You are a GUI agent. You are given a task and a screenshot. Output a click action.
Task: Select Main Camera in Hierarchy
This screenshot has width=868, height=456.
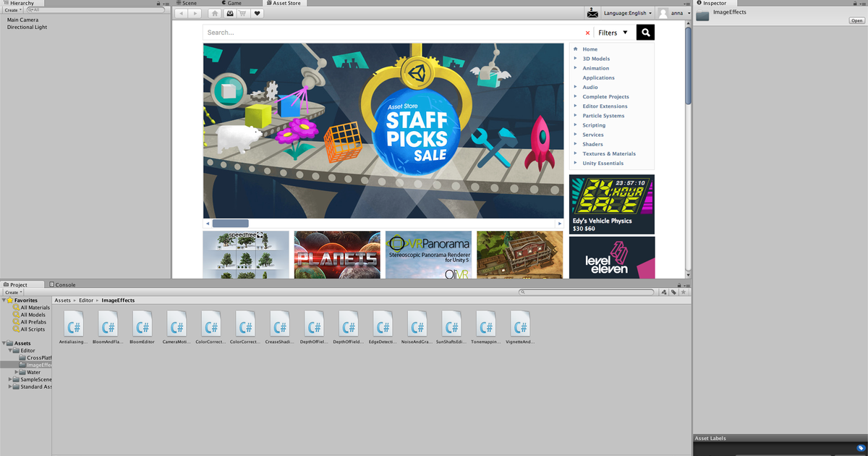pyautogui.click(x=22, y=20)
